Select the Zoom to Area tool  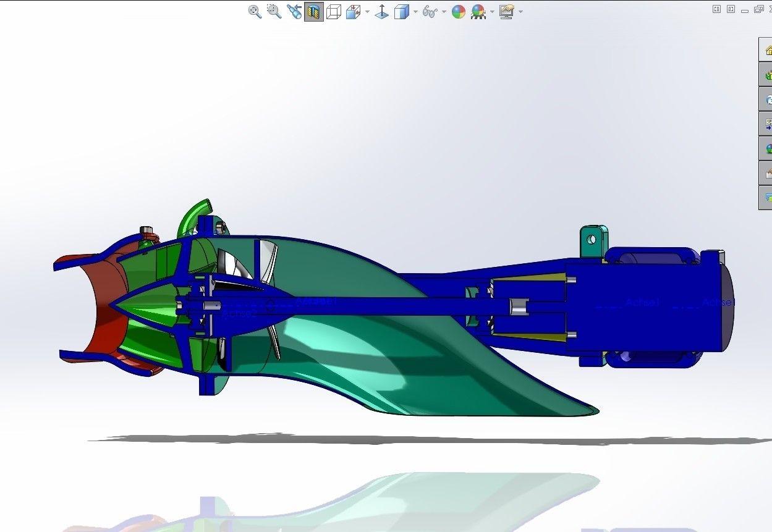pyautogui.click(x=274, y=12)
